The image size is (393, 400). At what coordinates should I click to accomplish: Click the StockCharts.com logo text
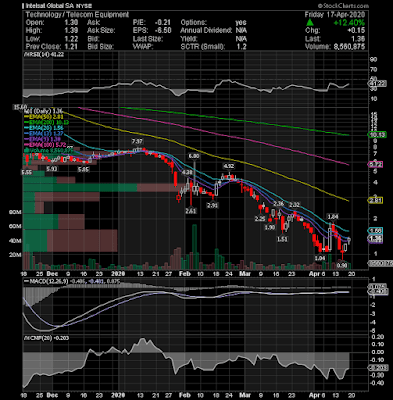tap(343, 6)
